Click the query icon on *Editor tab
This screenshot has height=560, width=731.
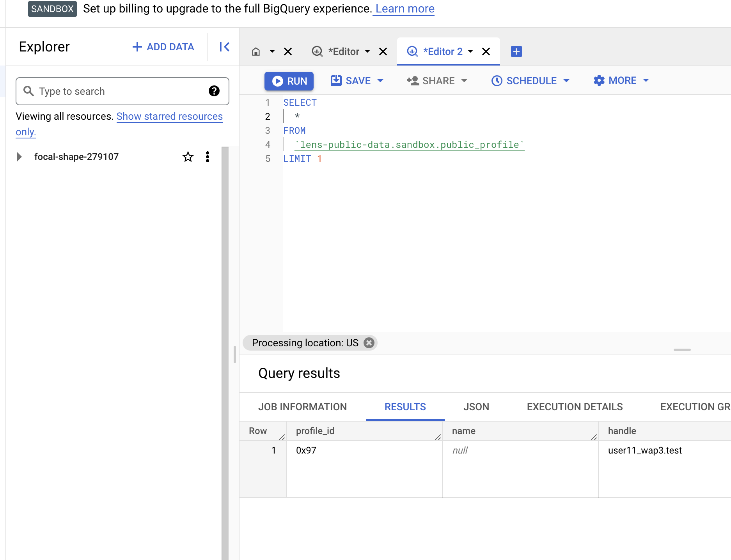click(x=318, y=51)
